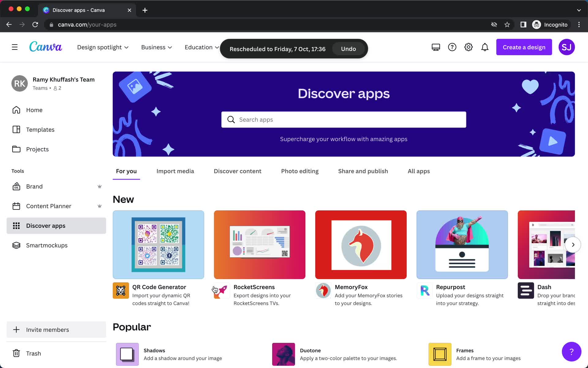Expand the Education dropdown

(x=202, y=47)
